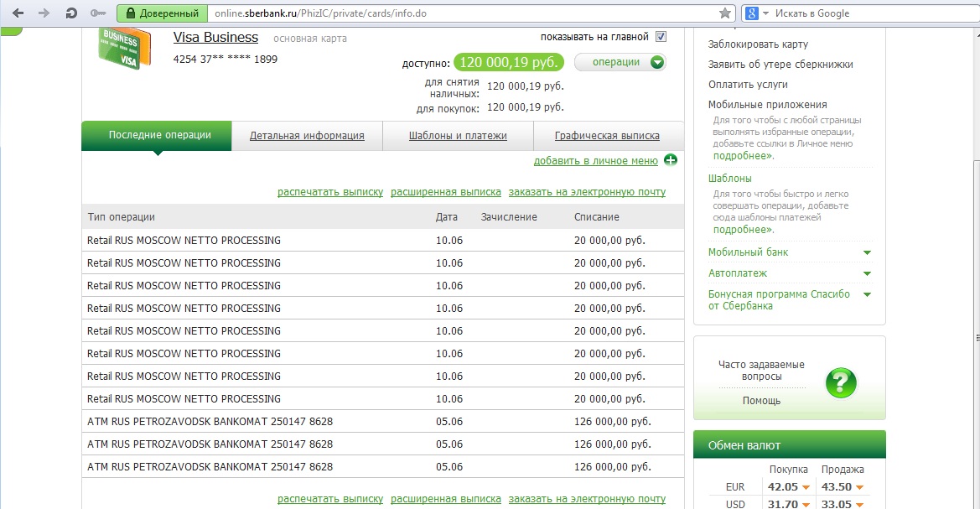Viewport: 980px width, 509px height.
Task: Go back with the browser back arrow
Action: point(18,13)
